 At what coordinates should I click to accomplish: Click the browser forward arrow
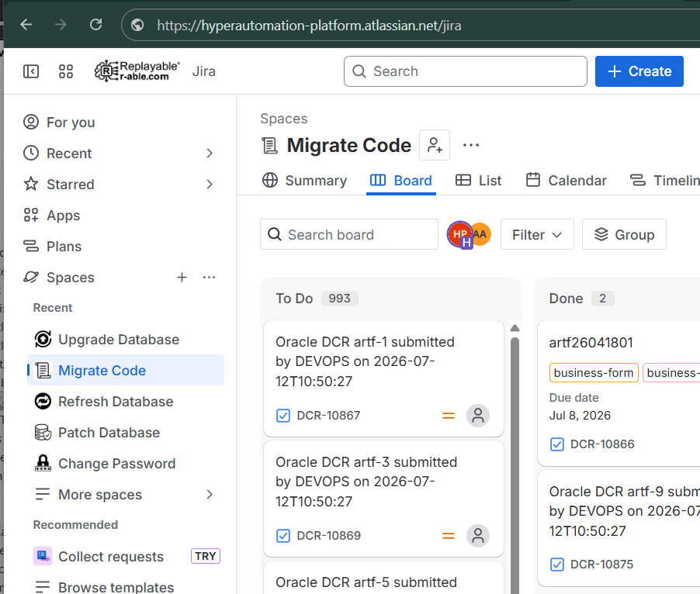click(61, 25)
